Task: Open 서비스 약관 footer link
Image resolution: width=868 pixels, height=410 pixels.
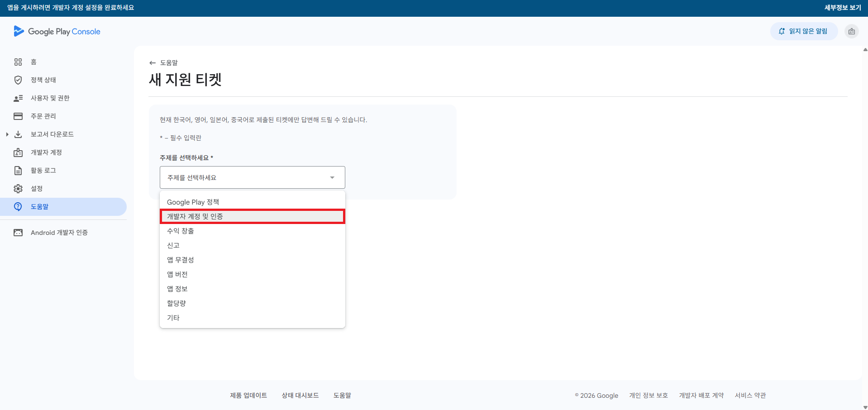Action: tap(750, 396)
